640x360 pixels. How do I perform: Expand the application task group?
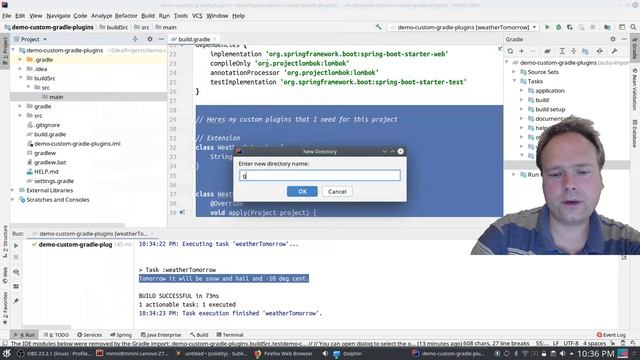522,91
